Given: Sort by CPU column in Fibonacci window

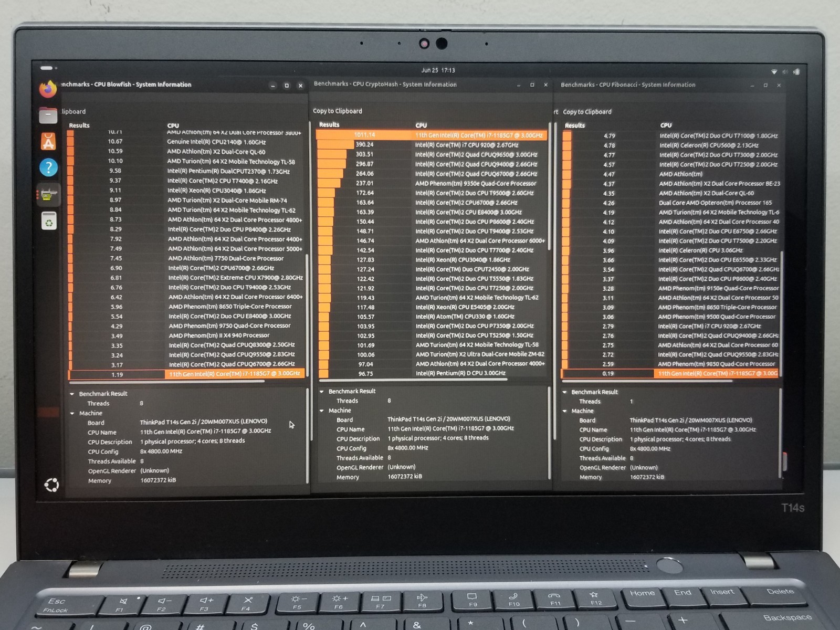Looking at the screenshot, I should tap(666, 125).
